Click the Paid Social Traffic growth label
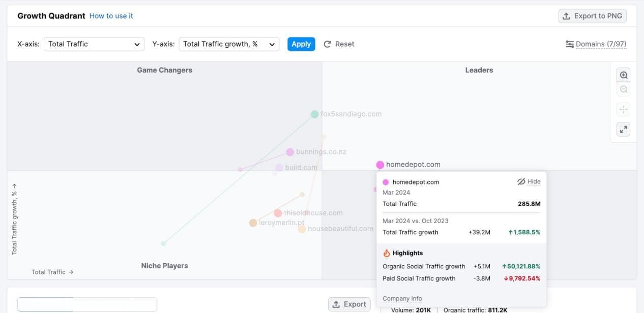This screenshot has height=313, width=644. click(x=419, y=278)
